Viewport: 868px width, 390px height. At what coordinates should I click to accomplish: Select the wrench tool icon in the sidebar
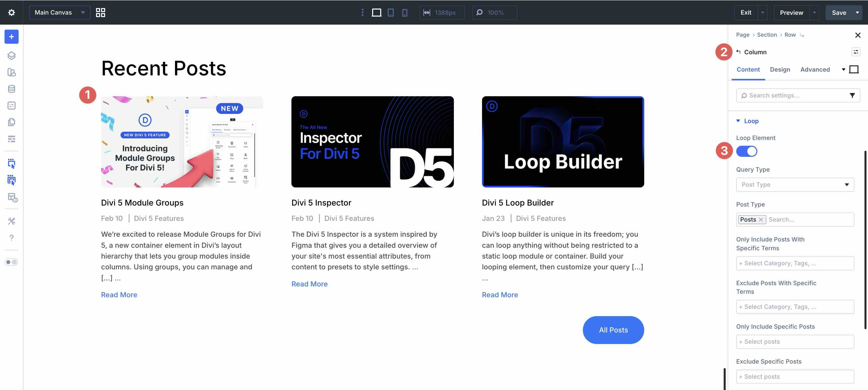pos(12,221)
